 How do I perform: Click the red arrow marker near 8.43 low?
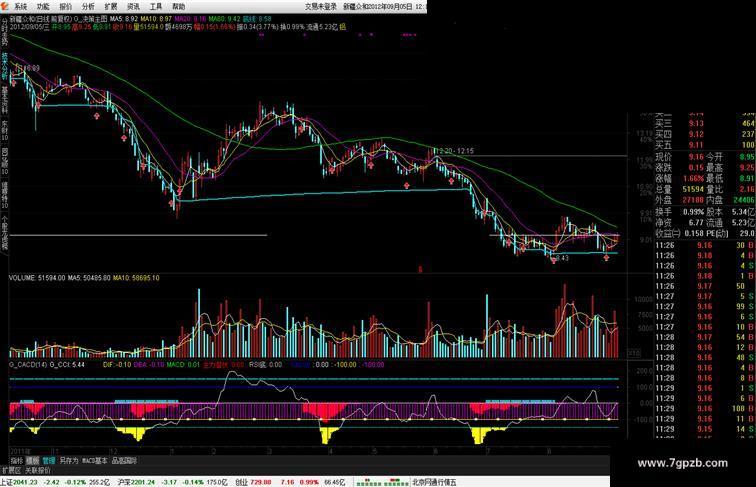click(554, 260)
